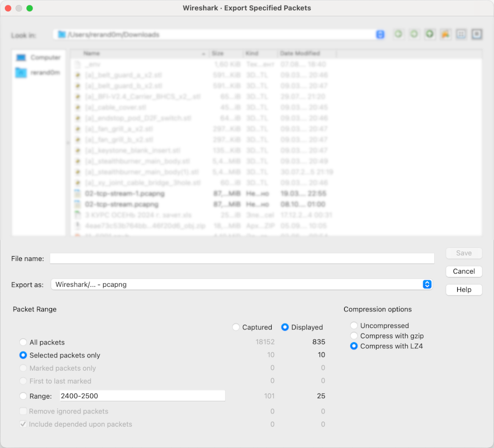Select Compress with gzip option
The height and width of the screenshot is (448, 494).
click(354, 336)
